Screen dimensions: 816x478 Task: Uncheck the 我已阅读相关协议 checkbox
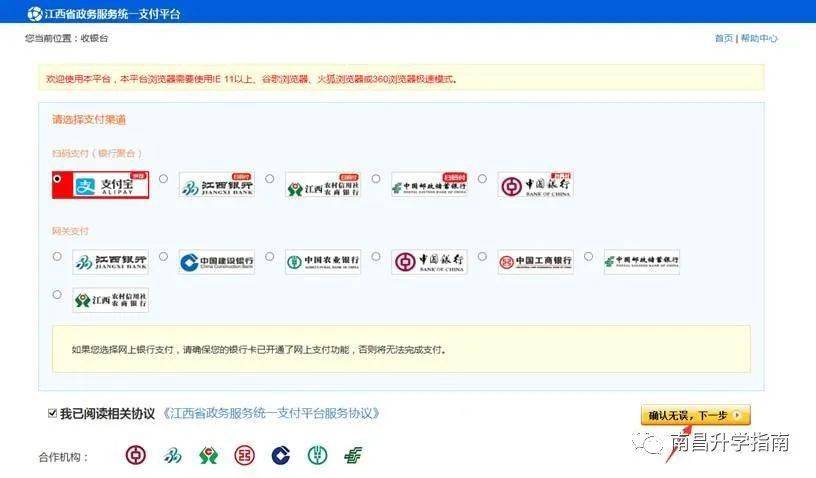pos(52,414)
